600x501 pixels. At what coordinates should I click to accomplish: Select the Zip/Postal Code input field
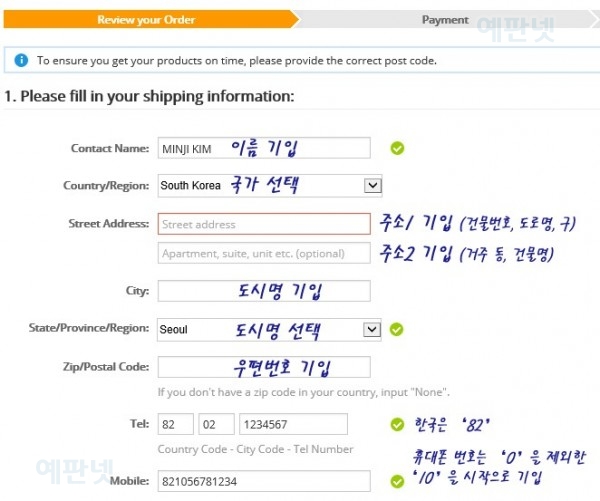264,367
